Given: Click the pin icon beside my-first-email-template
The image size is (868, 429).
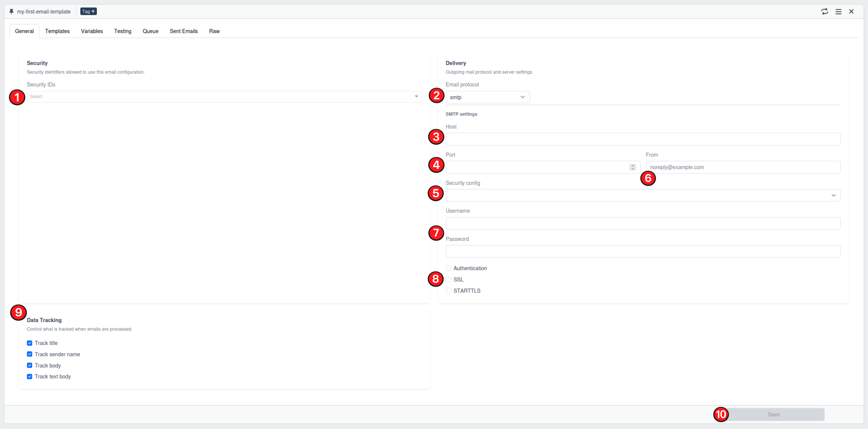Looking at the screenshot, I should pyautogui.click(x=11, y=11).
